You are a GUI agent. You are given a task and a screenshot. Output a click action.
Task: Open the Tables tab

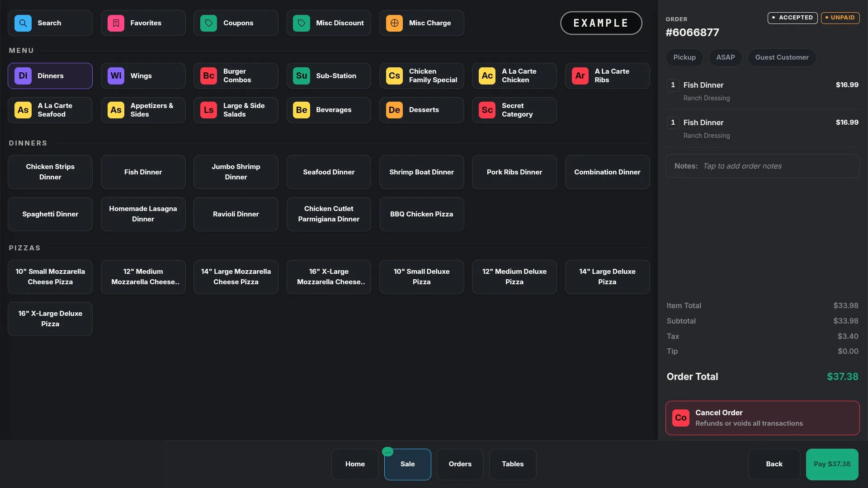pyautogui.click(x=513, y=464)
